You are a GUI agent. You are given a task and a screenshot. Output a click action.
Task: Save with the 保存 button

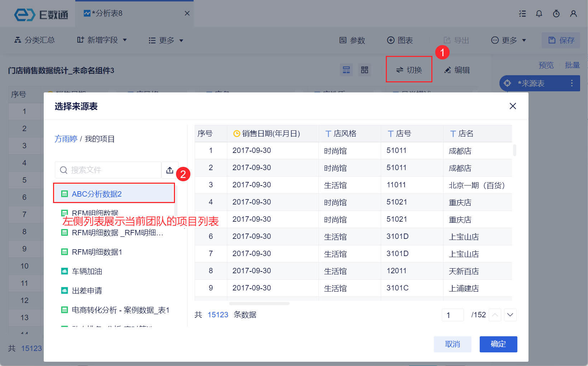[561, 40]
